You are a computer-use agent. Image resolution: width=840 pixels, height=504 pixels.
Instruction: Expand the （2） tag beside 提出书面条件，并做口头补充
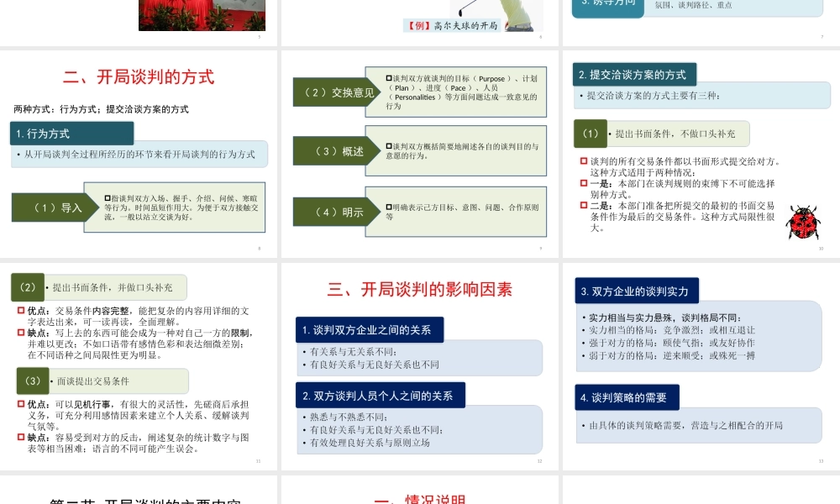(28, 286)
